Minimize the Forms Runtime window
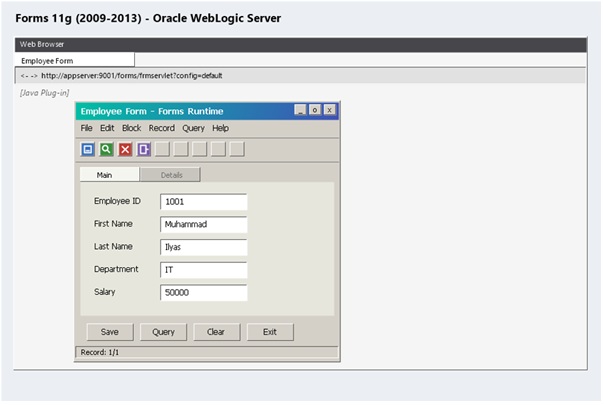 (300, 110)
